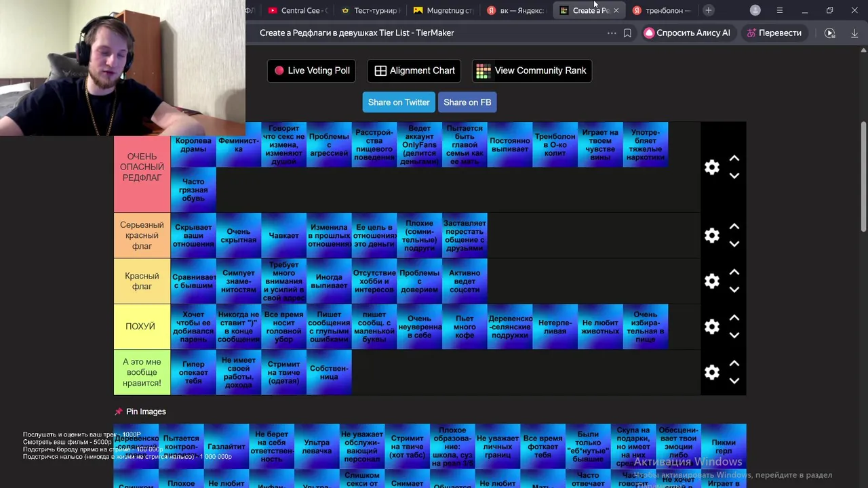Click the page title in the address bar
The image size is (868, 488).
pos(357,33)
